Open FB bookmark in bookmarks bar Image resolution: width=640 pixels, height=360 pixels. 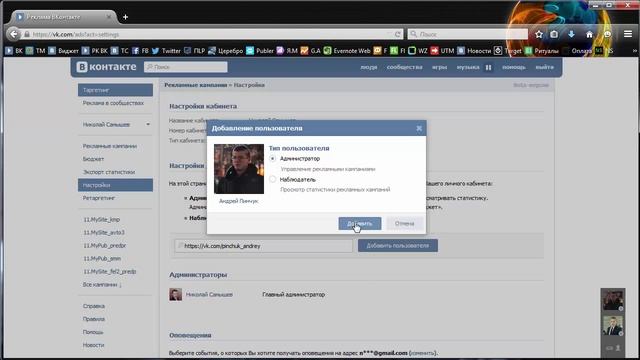point(140,51)
